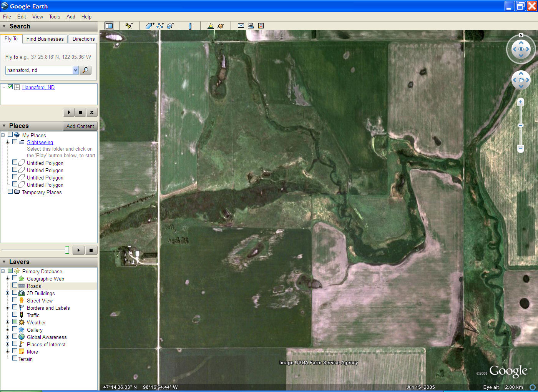Viewport: 538px width, 392px height.
Task: Check the Temporary Places checkbox
Action: [x=10, y=191]
